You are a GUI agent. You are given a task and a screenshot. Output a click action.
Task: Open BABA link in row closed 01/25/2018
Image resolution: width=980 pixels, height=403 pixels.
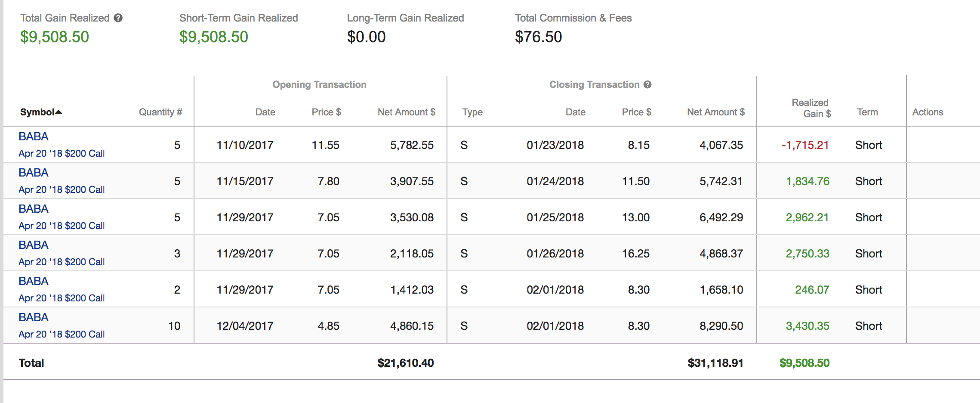click(x=34, y=209)
